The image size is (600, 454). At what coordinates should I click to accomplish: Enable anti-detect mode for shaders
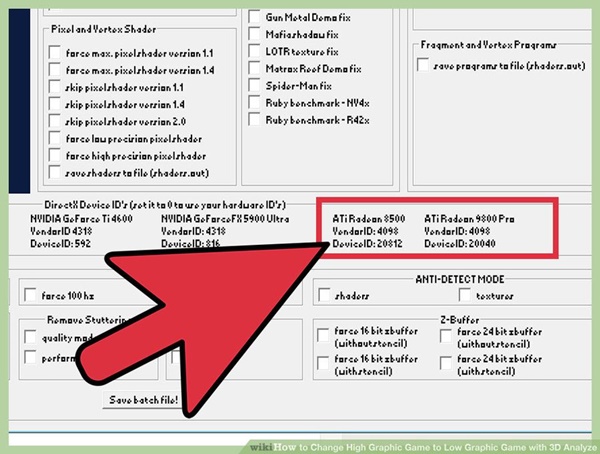pos(324,295)
